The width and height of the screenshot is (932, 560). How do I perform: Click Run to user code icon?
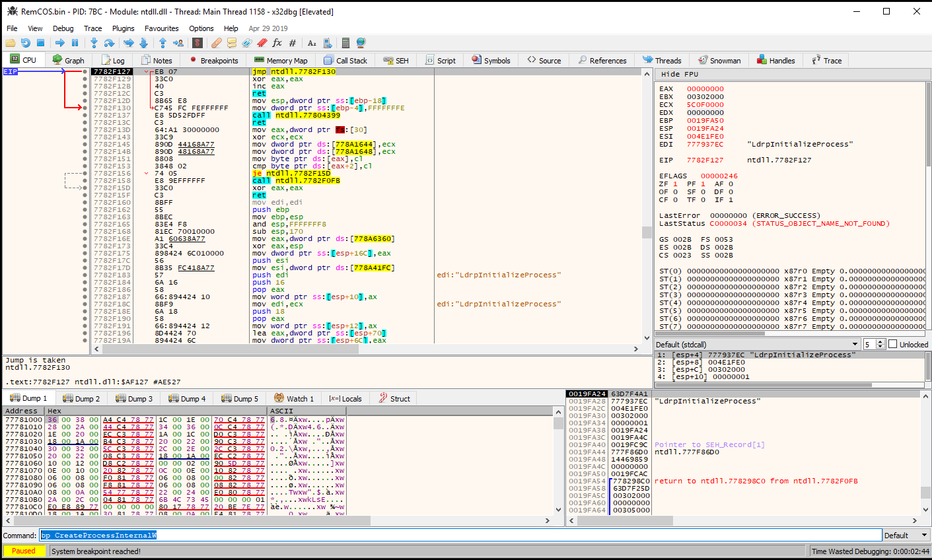tap(178, 43)
